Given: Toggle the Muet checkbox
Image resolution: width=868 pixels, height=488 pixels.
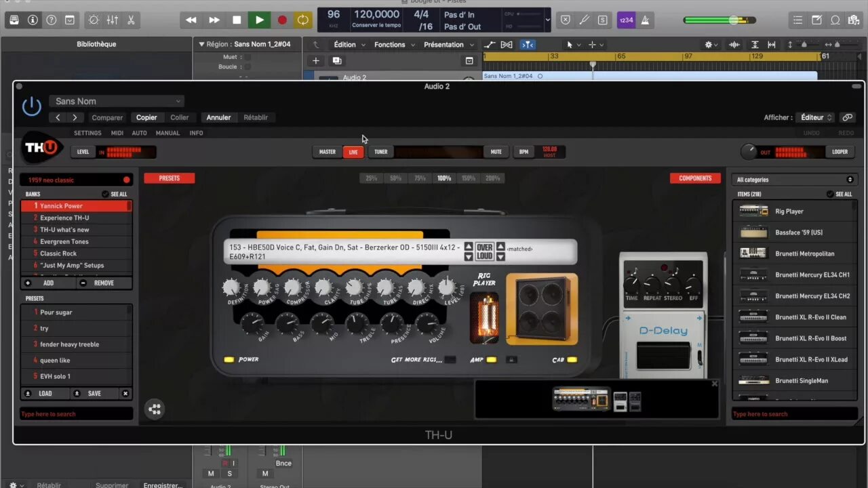Looking at the screenshot, I should [x=247, y=57].
